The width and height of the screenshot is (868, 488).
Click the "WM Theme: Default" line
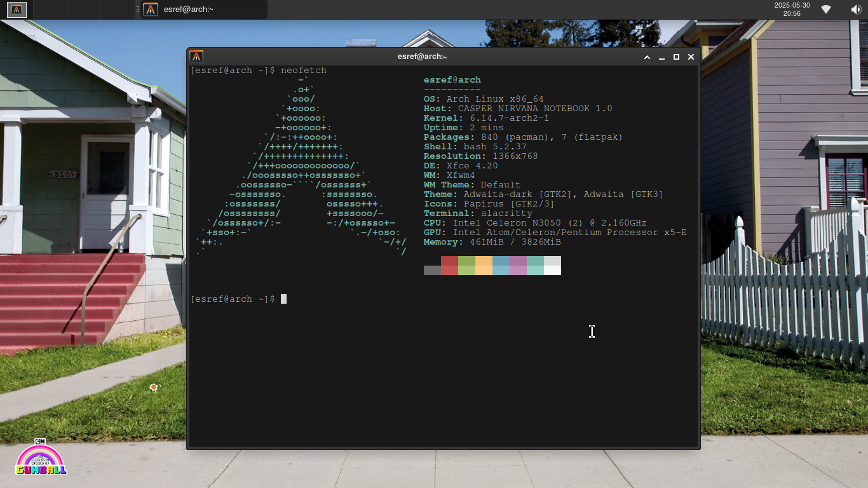472,185
